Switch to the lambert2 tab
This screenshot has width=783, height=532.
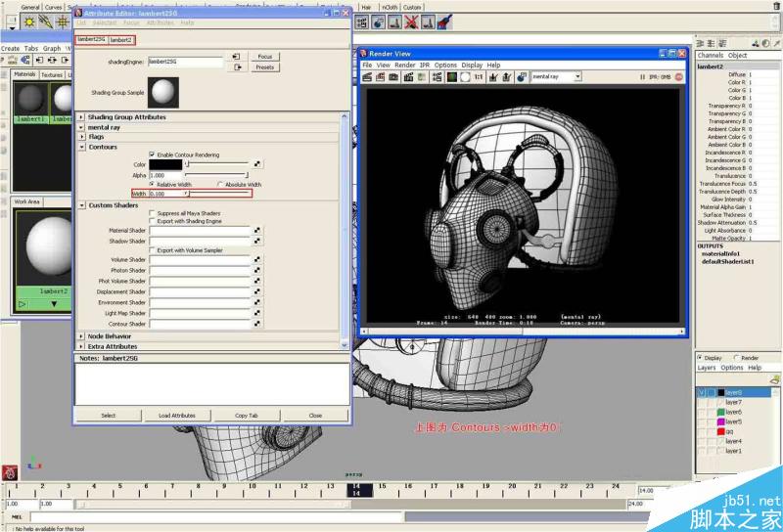[x=121, y=40]
